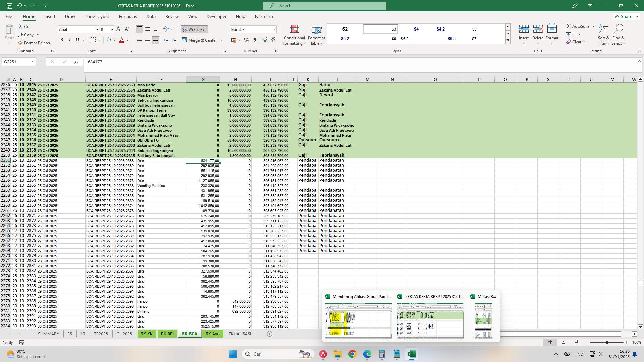Open the Font Size dropdown
Viewport: 644px width, 362px height.
pos(112,29)
